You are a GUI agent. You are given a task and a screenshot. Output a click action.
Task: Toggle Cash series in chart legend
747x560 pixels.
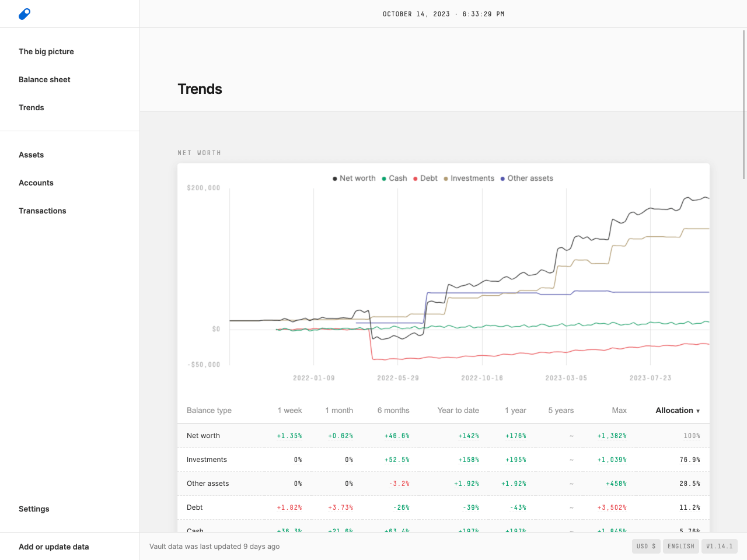point(395,178)
